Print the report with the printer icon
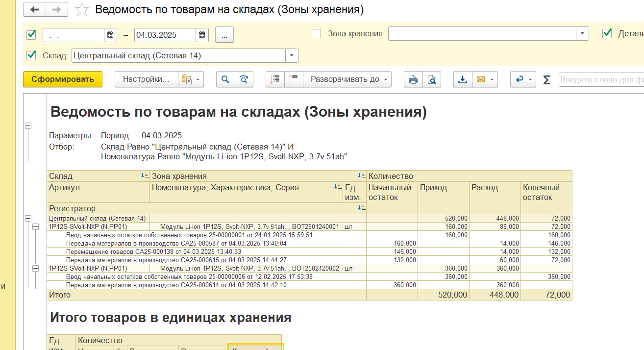644x350 pixels. coord(413,79)
